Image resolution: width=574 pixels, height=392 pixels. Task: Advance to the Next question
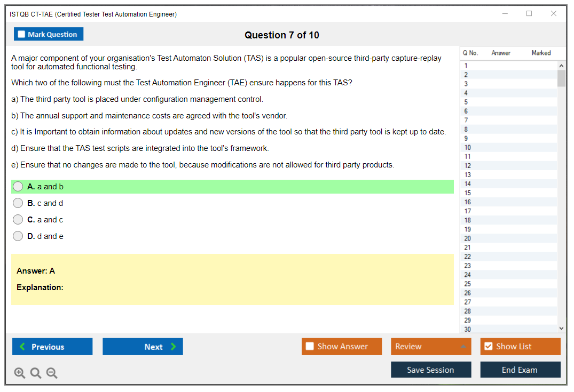tap(143, 347)
